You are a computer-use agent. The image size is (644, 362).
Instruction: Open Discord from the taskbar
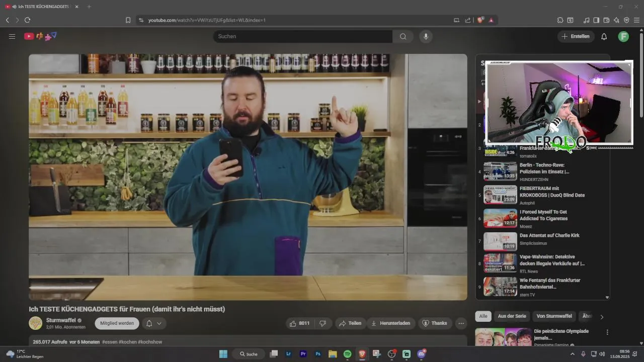421,354
